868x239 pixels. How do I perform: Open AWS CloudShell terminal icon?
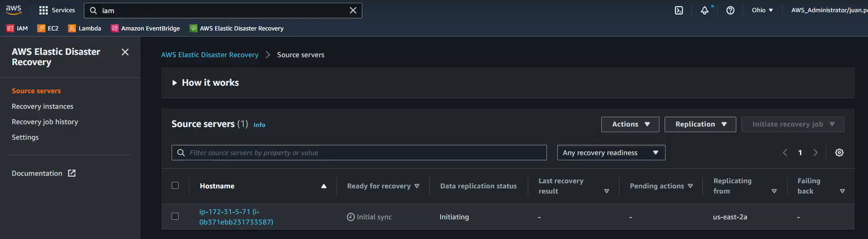point(679,10)
